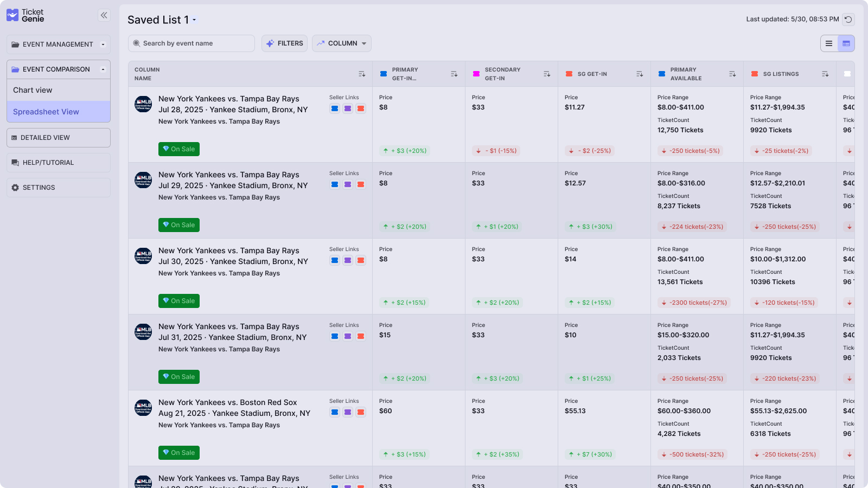
Task: Click the sort icon on PRIMARY GET-IN column
Action: tap(454, 74)
